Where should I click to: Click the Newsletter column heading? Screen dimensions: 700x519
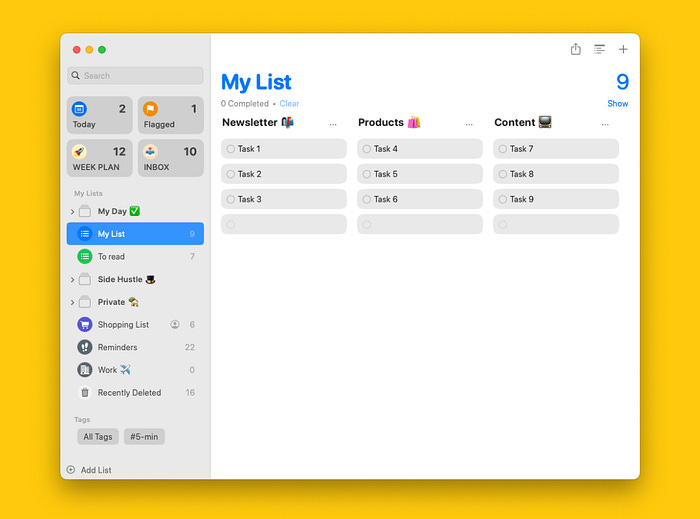258,122
